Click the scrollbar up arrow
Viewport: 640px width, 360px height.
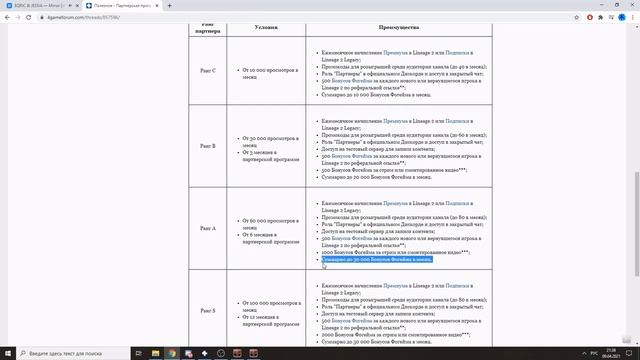(x=637, y=27)
